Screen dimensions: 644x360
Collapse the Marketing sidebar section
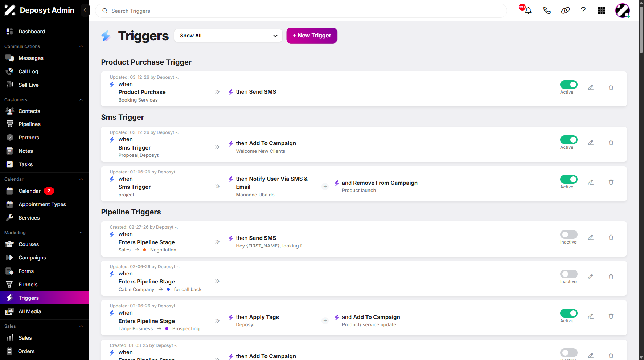point(81,233)
